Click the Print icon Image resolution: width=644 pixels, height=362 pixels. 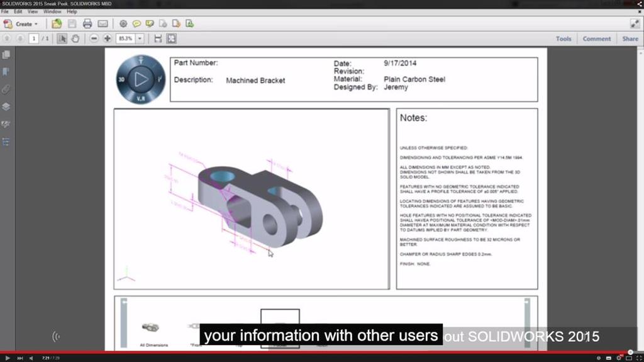87,24
